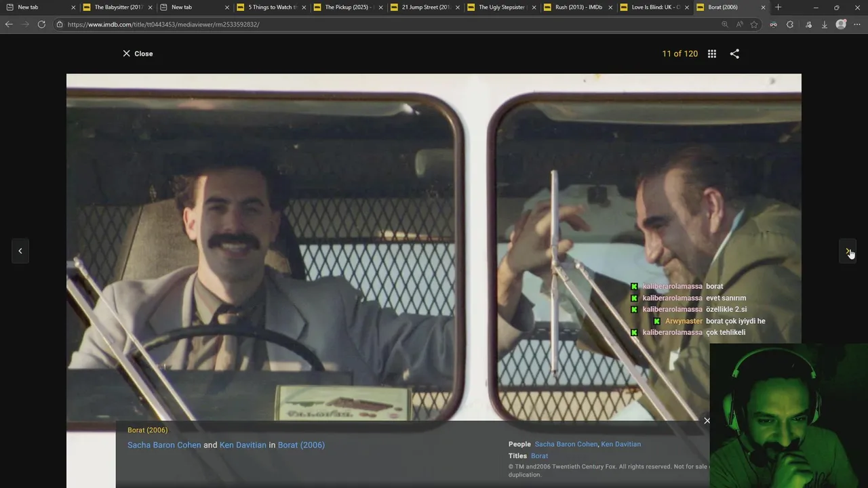Open a new browser tab with plus
Image resolution: width=868 pixels, height=488 pixels.
point(778,7)
